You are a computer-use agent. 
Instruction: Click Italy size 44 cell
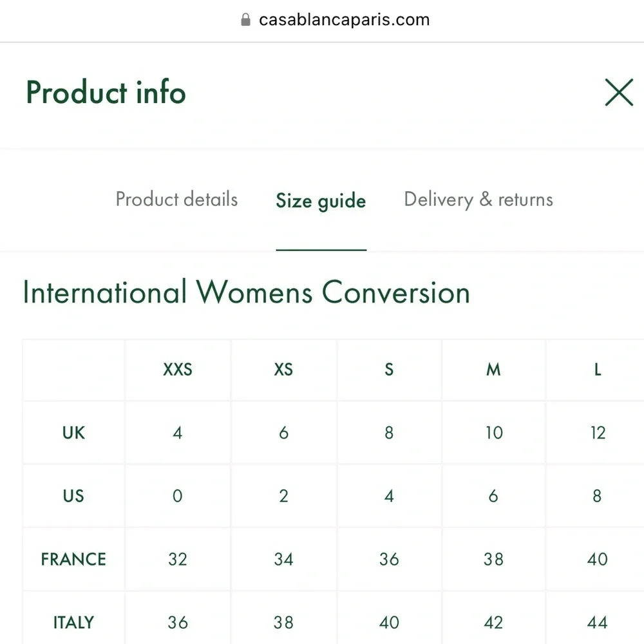pos(598,623)
